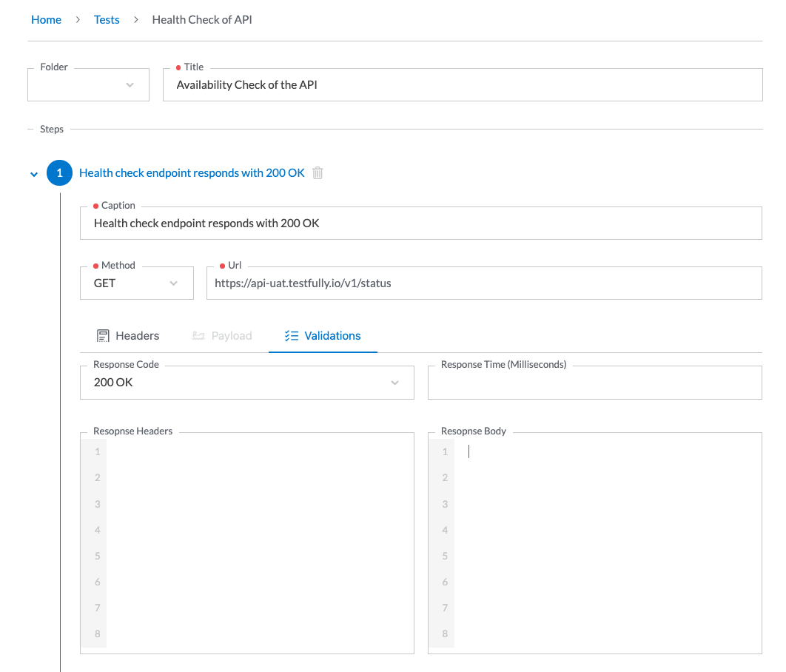
Task: Click the step title link 'Health check endpoint responds with 200 OK'
Action: [x=192, y=173]
